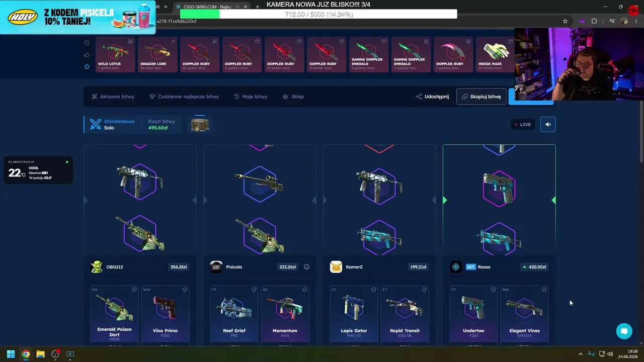The width and height of the screenshot is (644, 362).
Task: Click shield icon on Lapis Gator card
Action: pyautogui.click(x=373, y=290)
